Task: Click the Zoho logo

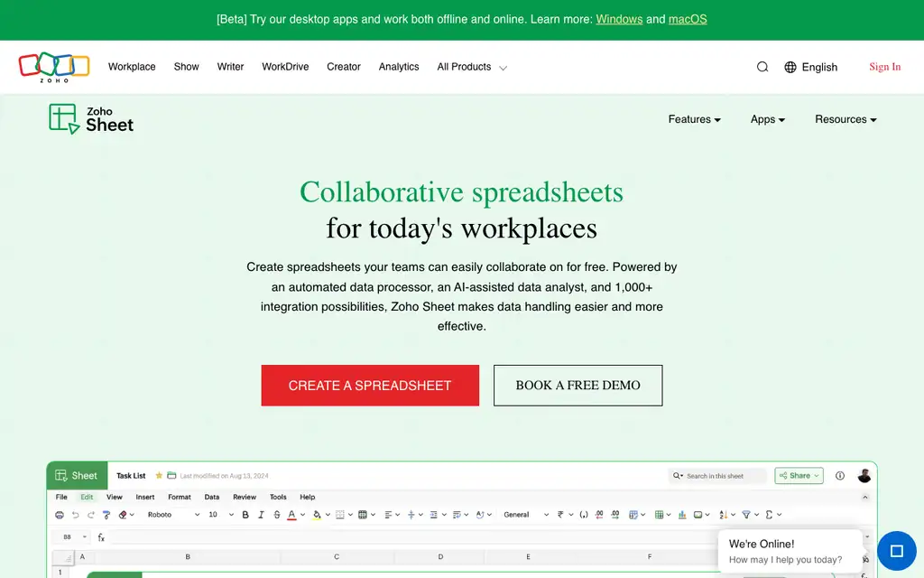Action: pos(53,67)
